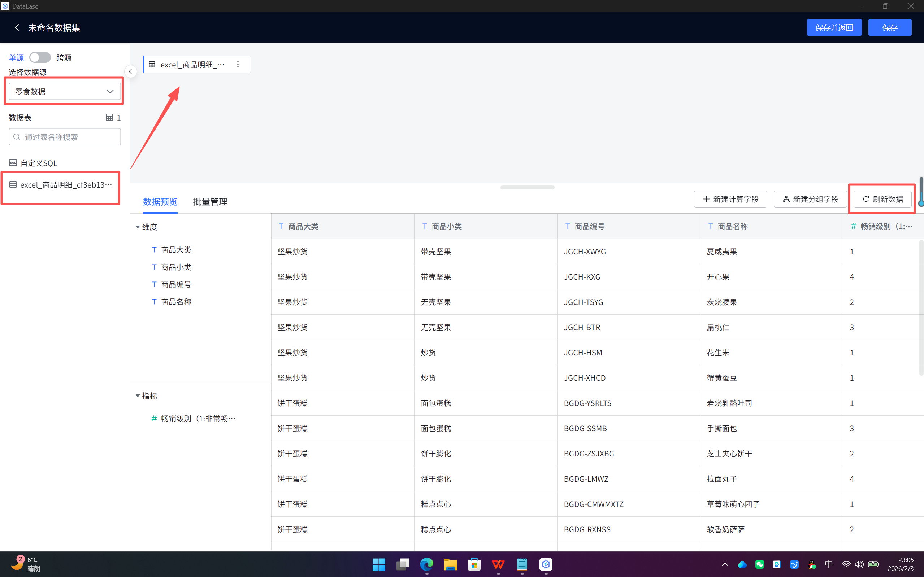Toggle the 单源/跨源 switch
Viewport: 924px width, 577px height.
click(x=40, y=58)
